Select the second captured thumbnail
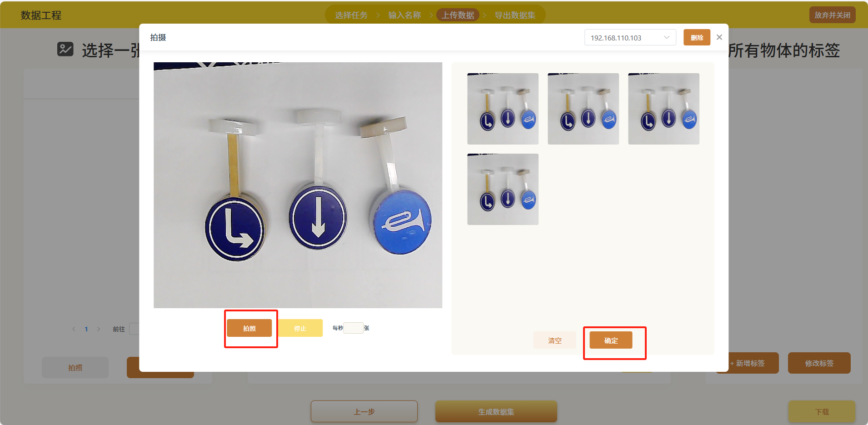The width and height of the screenshot is (868, 425). click(583, 109)
